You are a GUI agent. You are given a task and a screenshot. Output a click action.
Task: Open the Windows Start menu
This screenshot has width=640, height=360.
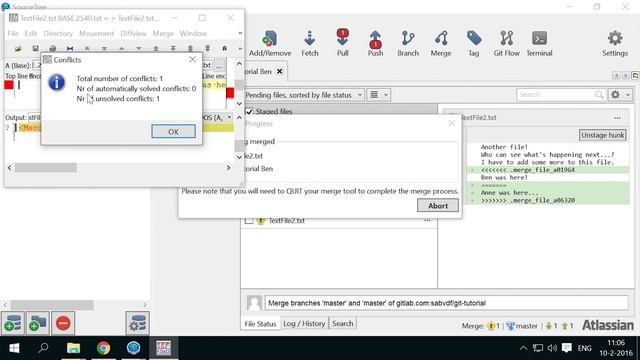[14, 348]
